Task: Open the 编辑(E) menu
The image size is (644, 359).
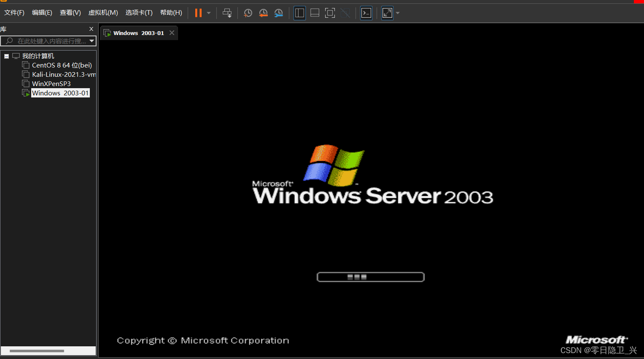Action: 42,13
